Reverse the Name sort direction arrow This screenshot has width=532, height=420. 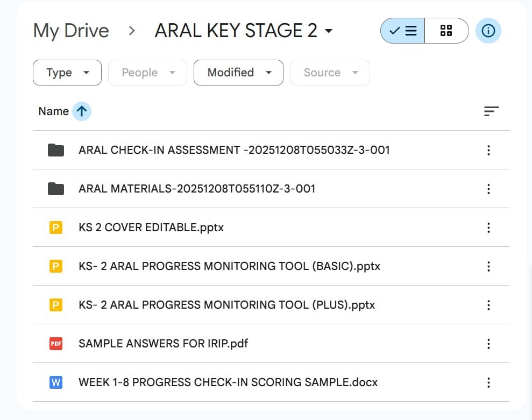(x=81, y=111)
